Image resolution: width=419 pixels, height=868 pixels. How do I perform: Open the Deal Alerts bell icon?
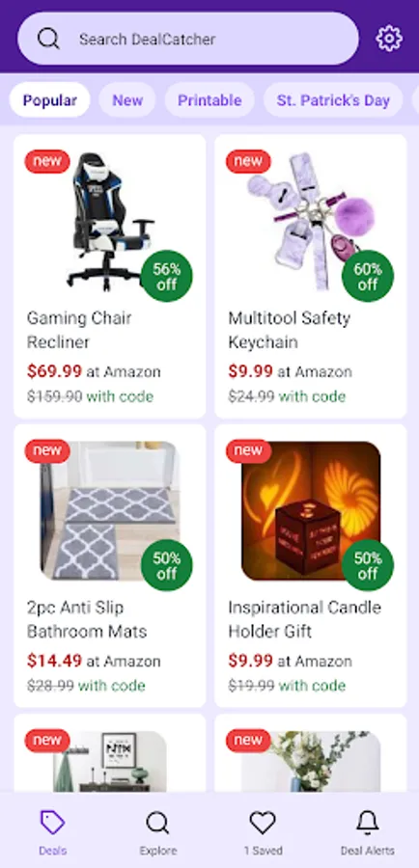(368, 824)
